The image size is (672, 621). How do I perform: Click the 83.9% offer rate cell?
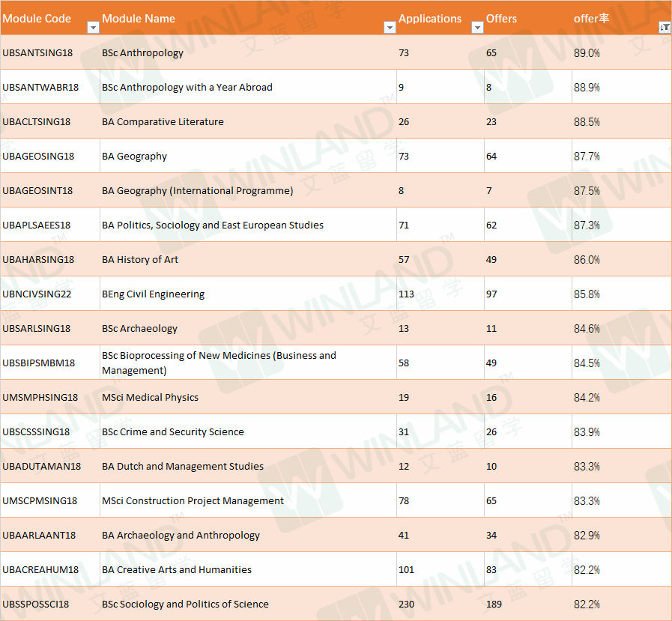[621, 431]
